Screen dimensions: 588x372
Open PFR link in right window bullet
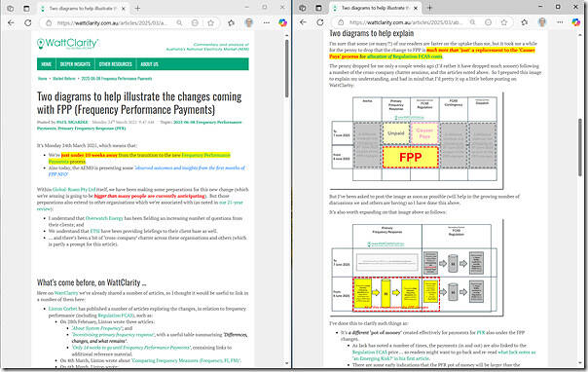pos(481,333)
